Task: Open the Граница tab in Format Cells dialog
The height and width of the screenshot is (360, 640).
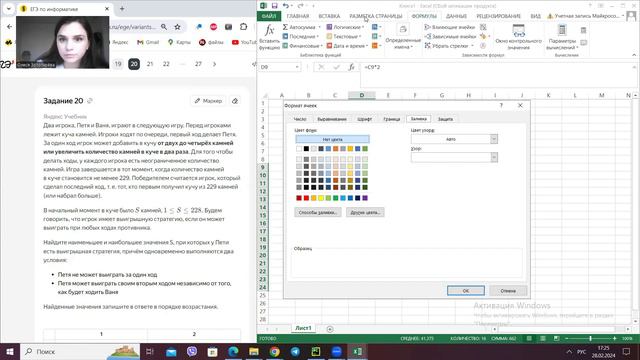Action: [x=391, y=119]
